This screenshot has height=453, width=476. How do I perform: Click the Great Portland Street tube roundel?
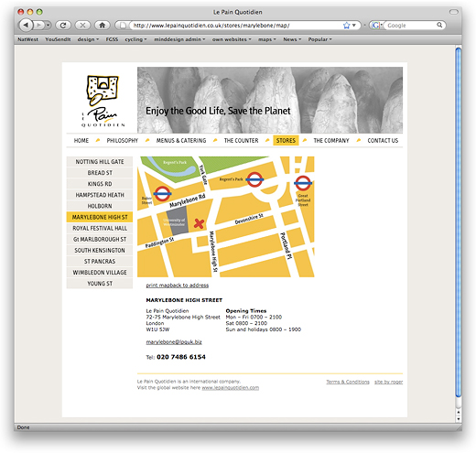pos(303,183)
